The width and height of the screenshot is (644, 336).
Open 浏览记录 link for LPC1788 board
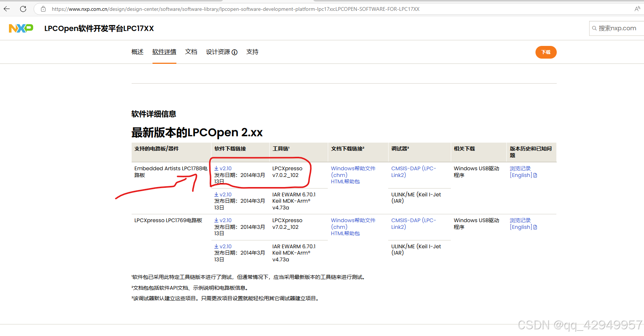tap(520, 168)
